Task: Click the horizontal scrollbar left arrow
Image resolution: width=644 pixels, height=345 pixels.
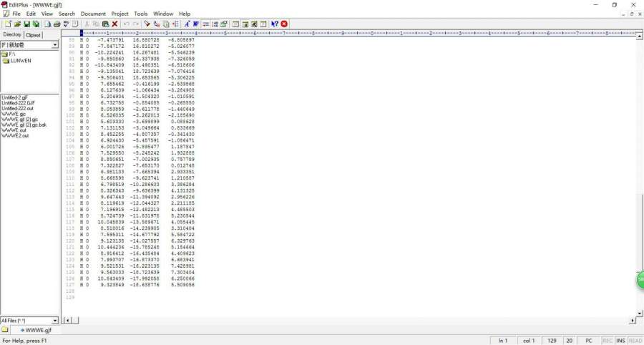Action: click(x=67, y=321)
